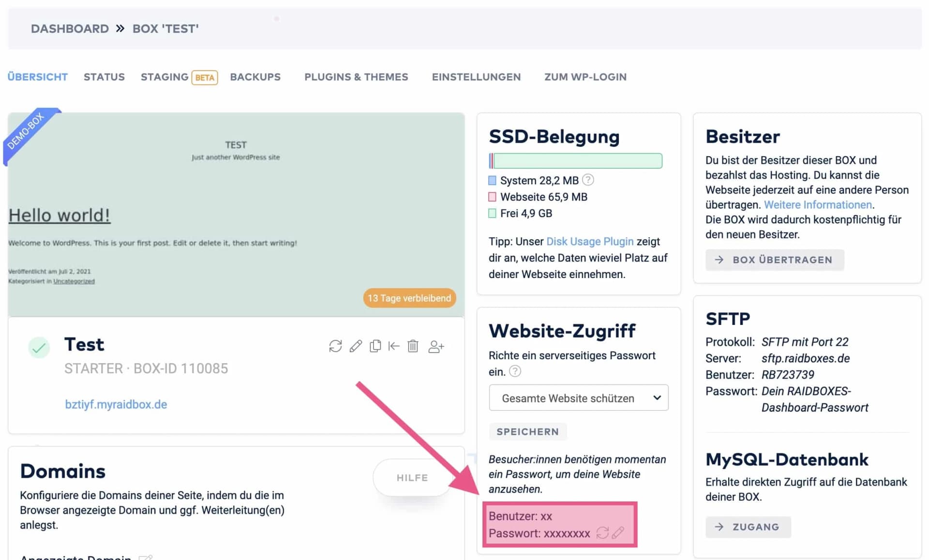Add a user with the person-plus icon
Screen dimensions: 929x560
coord(435,346)
